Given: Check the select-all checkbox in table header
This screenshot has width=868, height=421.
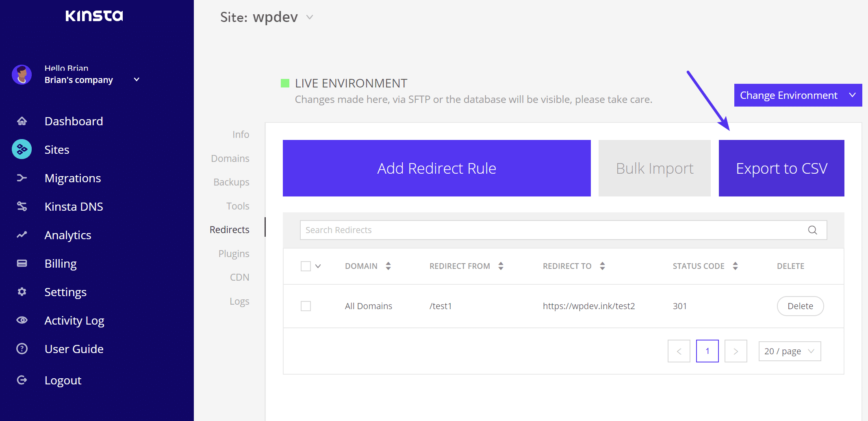Looking at the screenshot, I should pos(306,266).
